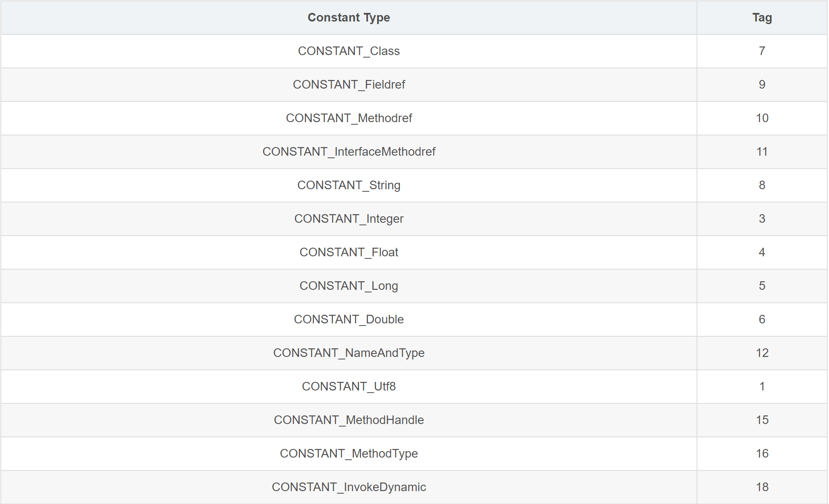Click tag value 8 for CONSTANT_String

click(762, 185)
